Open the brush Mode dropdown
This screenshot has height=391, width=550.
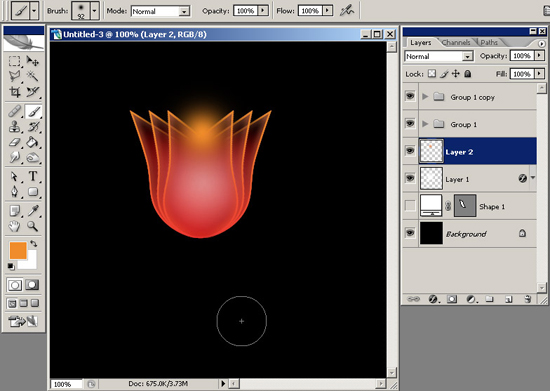coord(184,12)
